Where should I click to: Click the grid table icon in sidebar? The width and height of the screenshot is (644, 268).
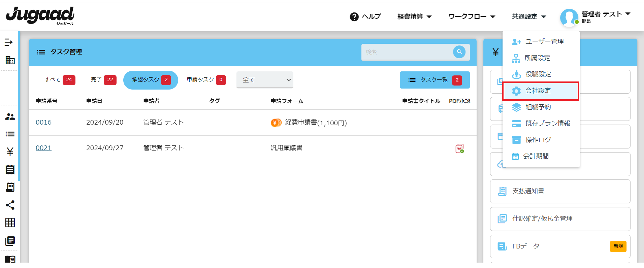click(x=10, y=223)
